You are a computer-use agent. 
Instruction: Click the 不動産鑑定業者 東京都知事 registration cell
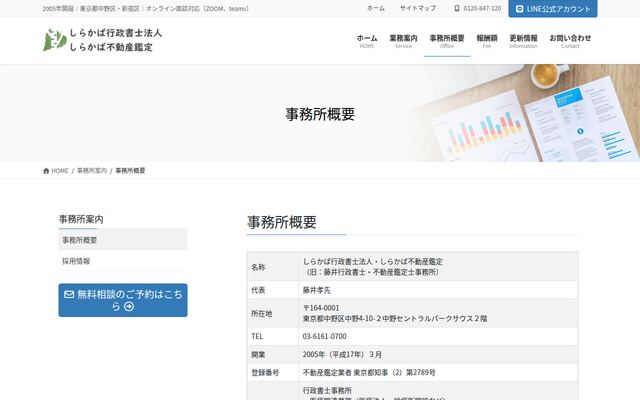pyautogui.click(x=438, y=373)
